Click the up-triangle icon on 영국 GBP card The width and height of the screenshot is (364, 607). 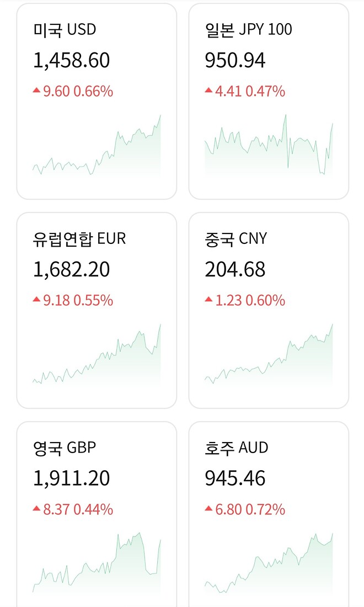(38, 509)
